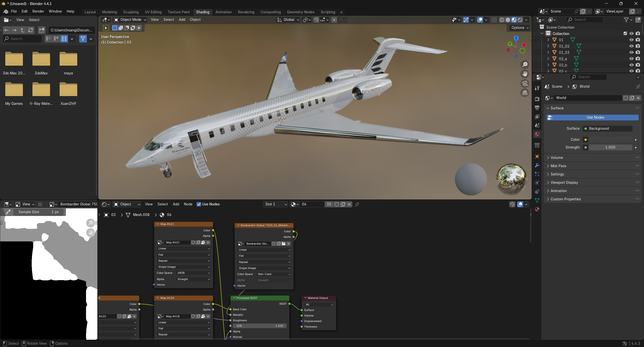Open the Object Data mesh properties tab

537,200
